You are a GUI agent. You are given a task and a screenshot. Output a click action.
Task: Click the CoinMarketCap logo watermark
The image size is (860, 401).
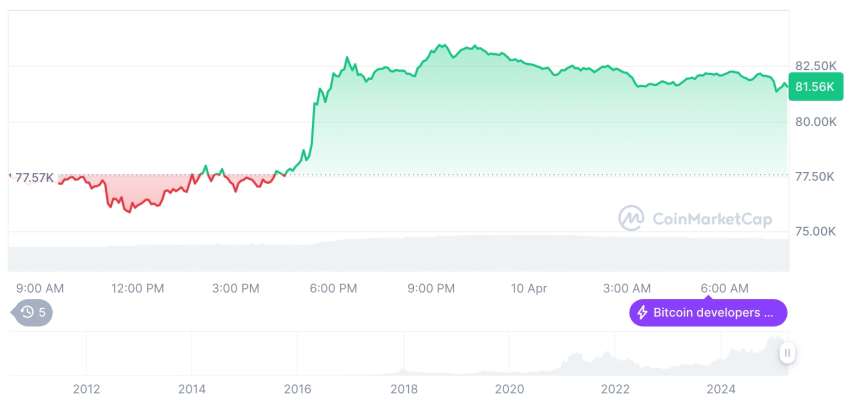[x=631, y=218]
